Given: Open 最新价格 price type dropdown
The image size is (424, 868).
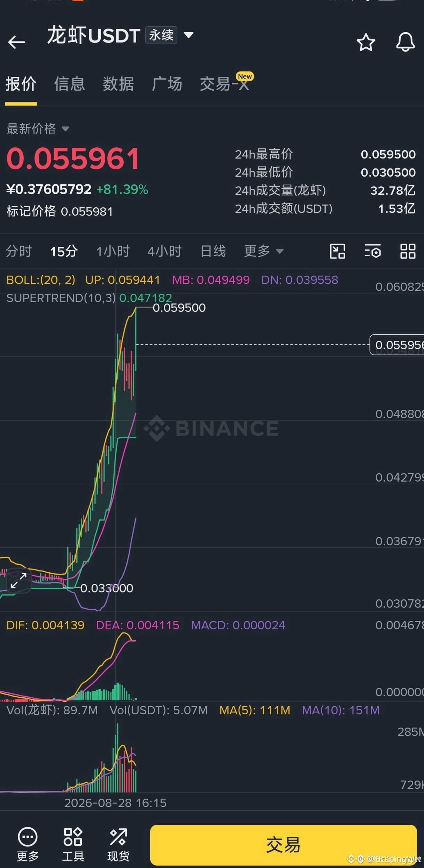Looking at the screenshot, I should coord(38,129).
